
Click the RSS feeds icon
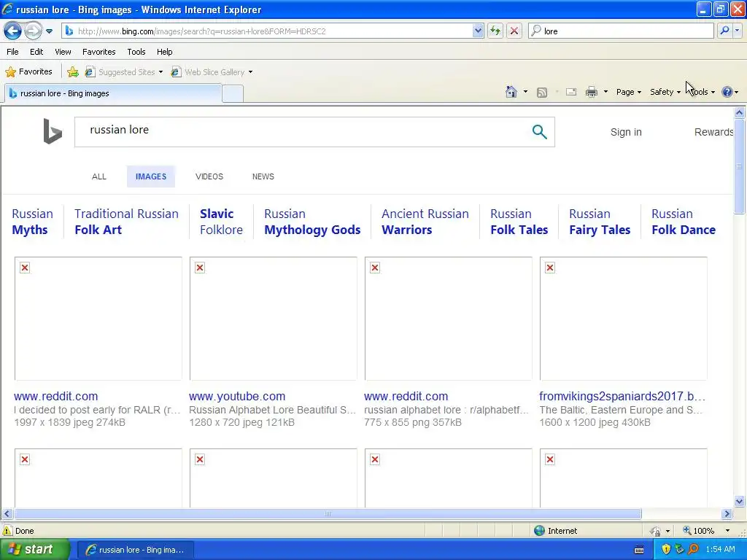(542, 93)
